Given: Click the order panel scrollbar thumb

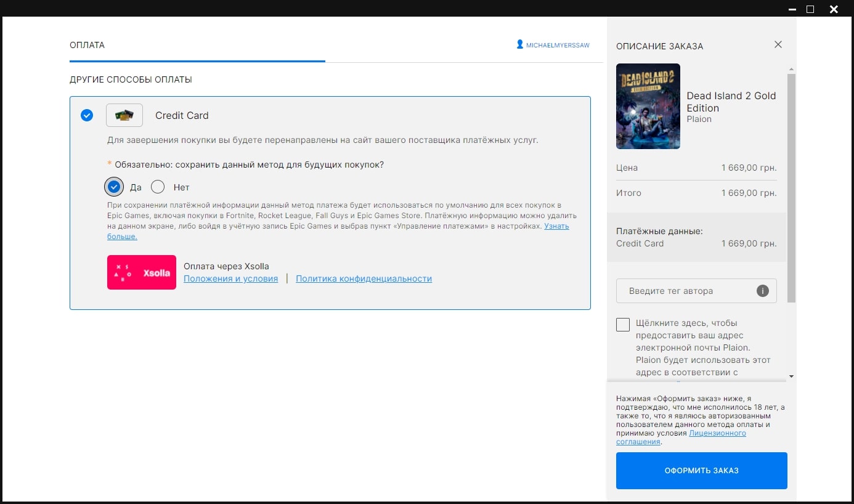Looking at the screenshot, I should click(x=791, y=188).
